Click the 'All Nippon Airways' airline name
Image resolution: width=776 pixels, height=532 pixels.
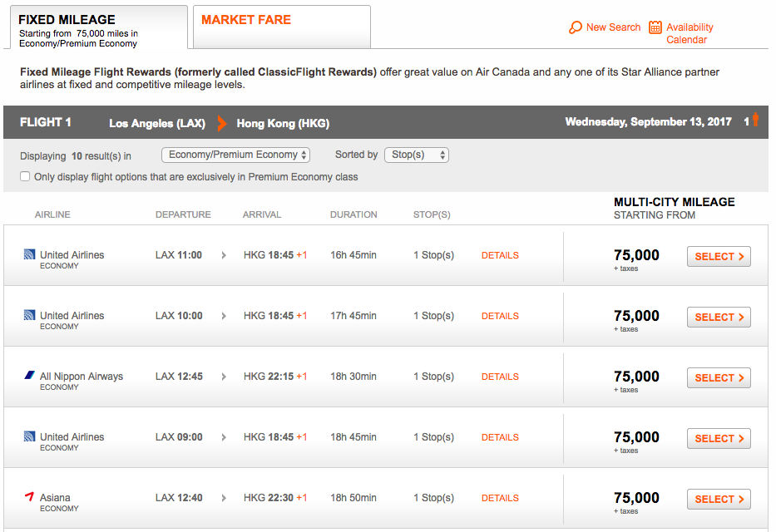tap(82, 377)
